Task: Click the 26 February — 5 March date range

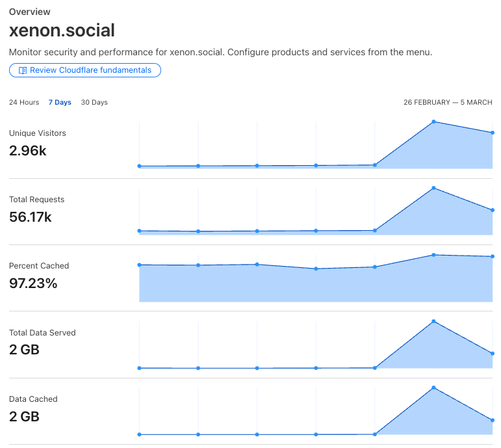Action: click(x=448, y=102)
